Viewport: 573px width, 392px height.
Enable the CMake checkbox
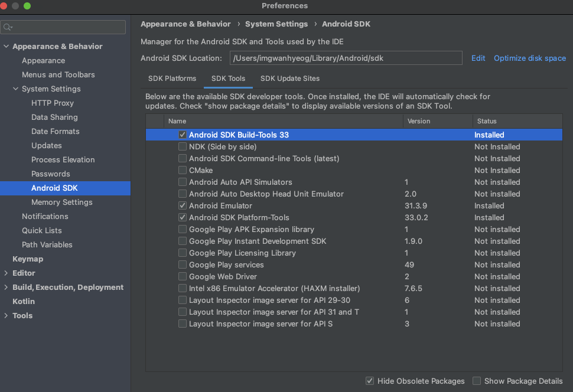pos(183,170)
